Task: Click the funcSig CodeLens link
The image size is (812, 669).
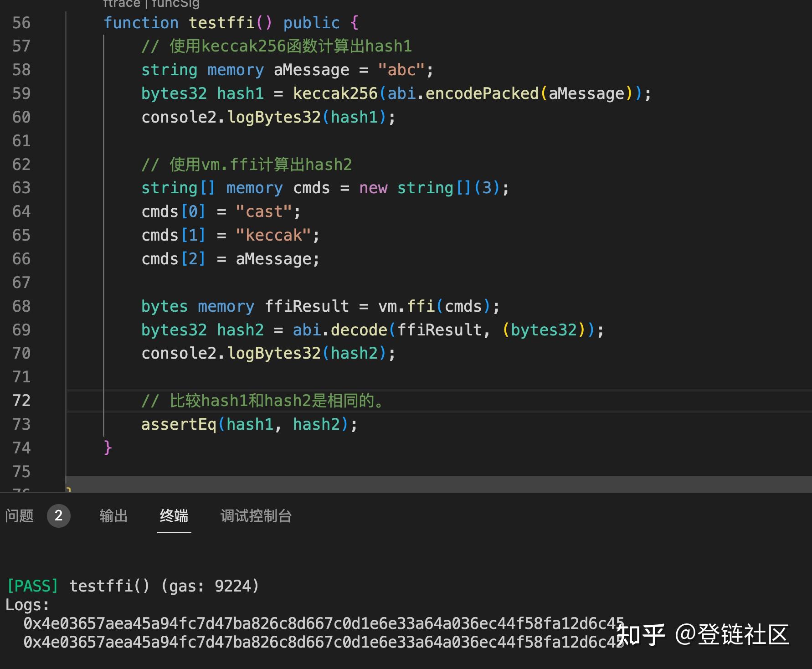Action: pyautogui.click(x=175, y=4)
